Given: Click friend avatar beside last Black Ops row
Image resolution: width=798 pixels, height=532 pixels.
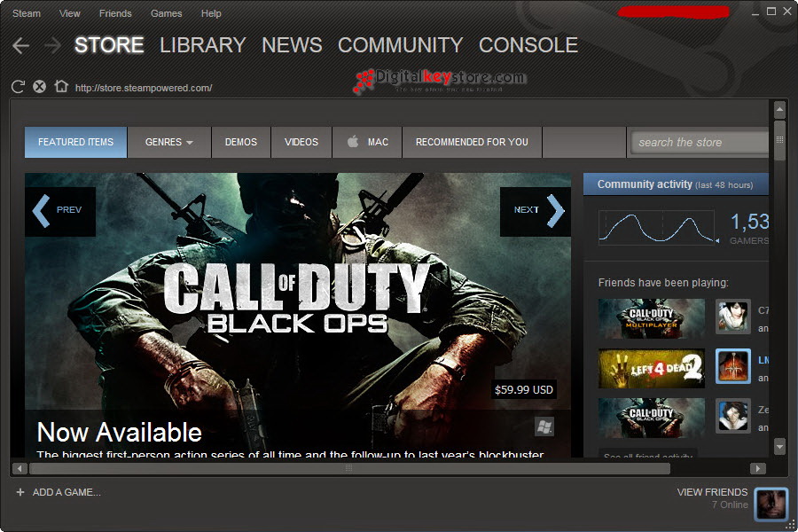Looking at the screenshot, I should [x=733, y=416].
